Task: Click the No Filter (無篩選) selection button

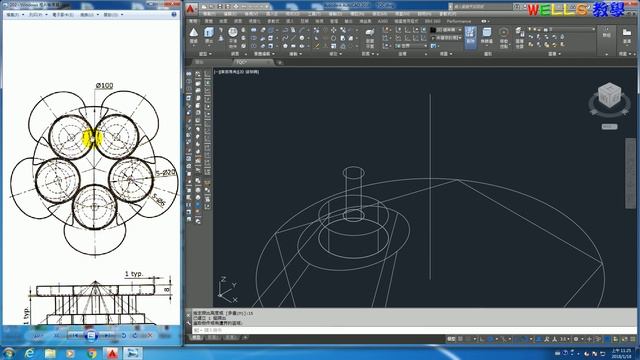Action: [x=486, y=36]
